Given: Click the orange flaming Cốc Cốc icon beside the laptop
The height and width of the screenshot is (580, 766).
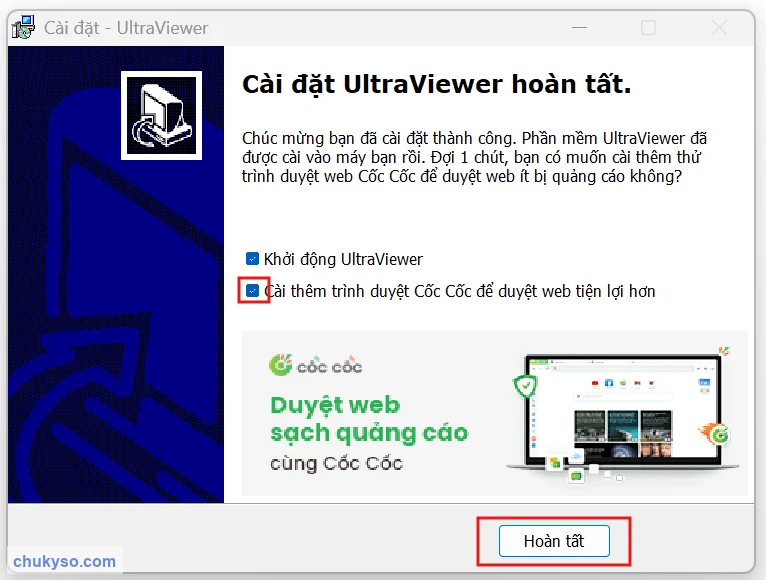Looking at the screenshot, I should click(x=715, y=434).
